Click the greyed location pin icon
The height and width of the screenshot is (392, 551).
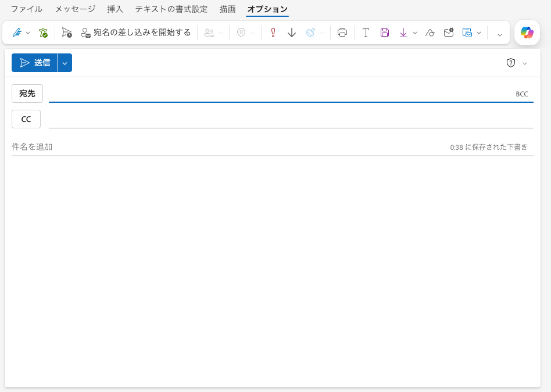[241, 33]
